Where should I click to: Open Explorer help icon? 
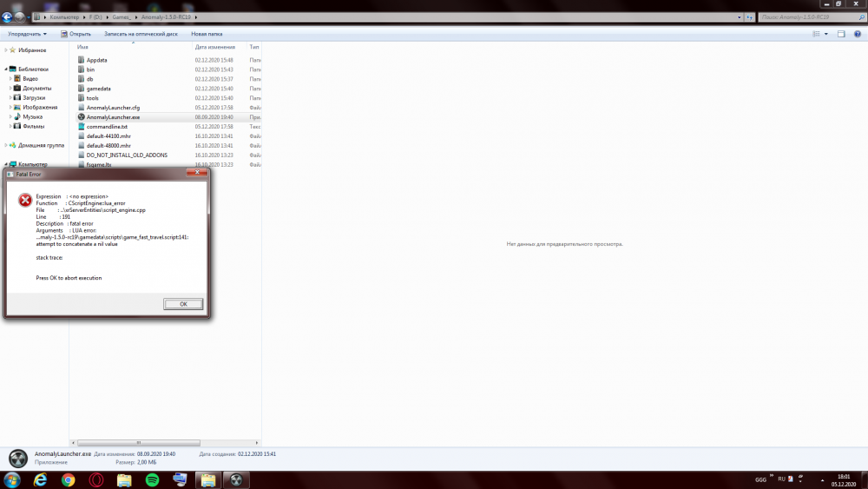857,34
